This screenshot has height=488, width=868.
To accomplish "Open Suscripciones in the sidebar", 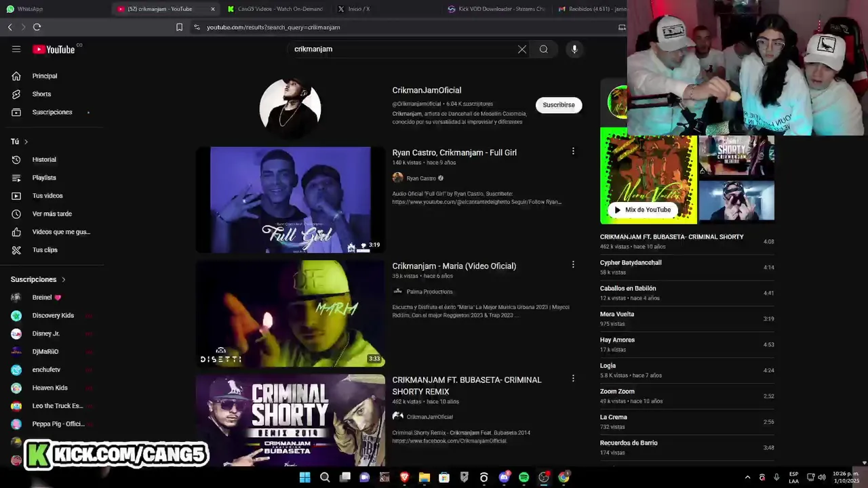I will (x=51, y=112).
